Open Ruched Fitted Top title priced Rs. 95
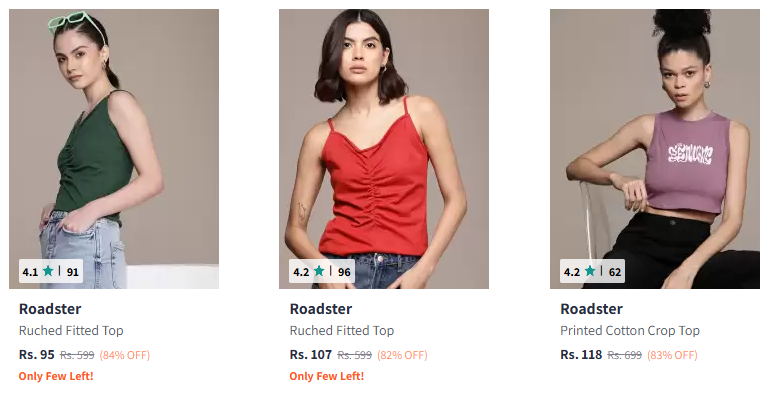771x403 pixels. pos(71,330)
